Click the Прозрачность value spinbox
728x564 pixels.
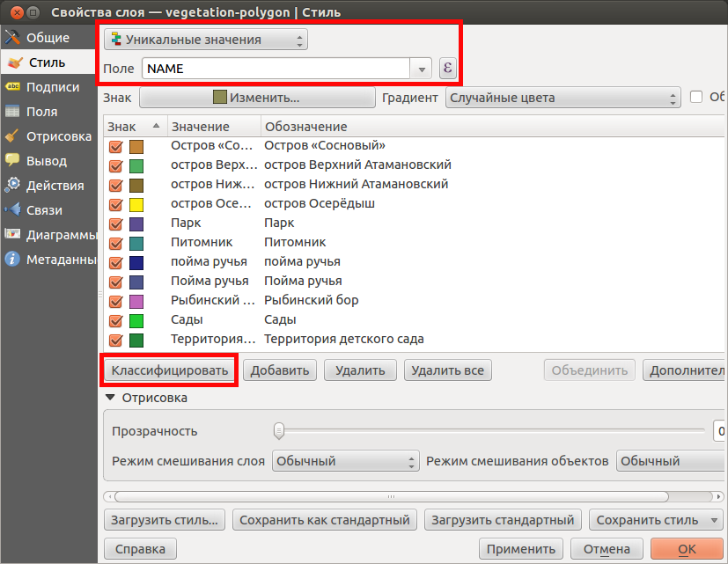coord(720,431)
